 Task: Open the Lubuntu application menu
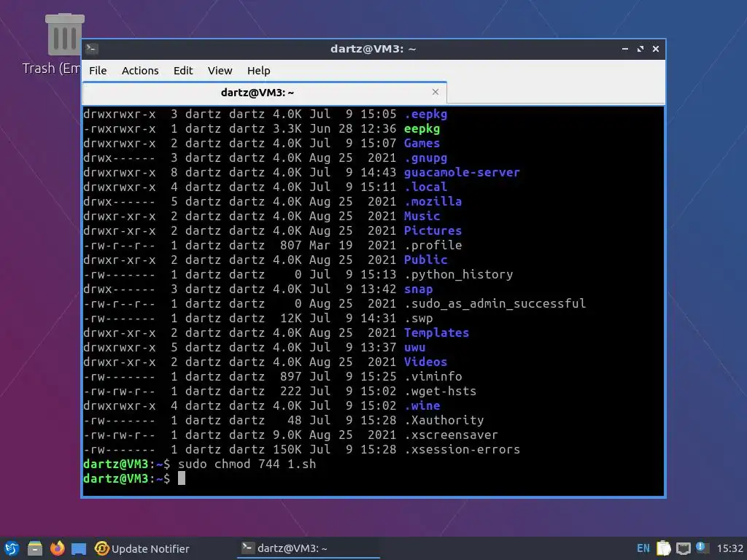tap(12, 548)
